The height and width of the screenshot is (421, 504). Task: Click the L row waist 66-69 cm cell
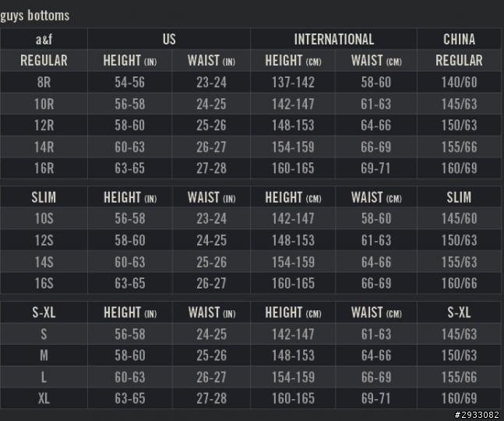(x=376, y=377)
